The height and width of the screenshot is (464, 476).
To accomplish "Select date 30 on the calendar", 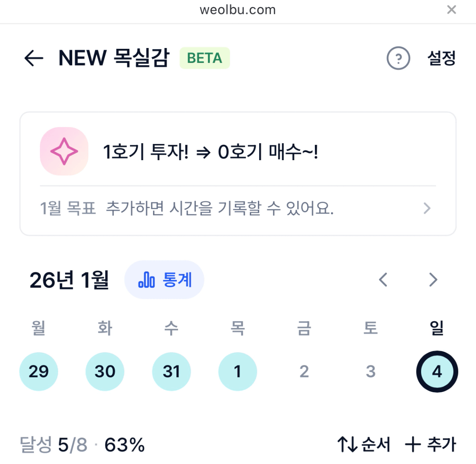I will click(105, 372).
